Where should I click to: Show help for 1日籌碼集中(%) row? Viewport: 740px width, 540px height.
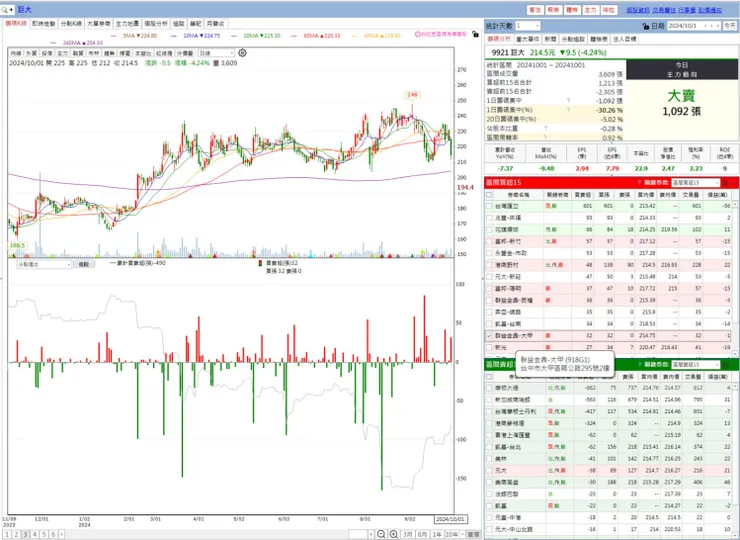[x=568, y=110]
